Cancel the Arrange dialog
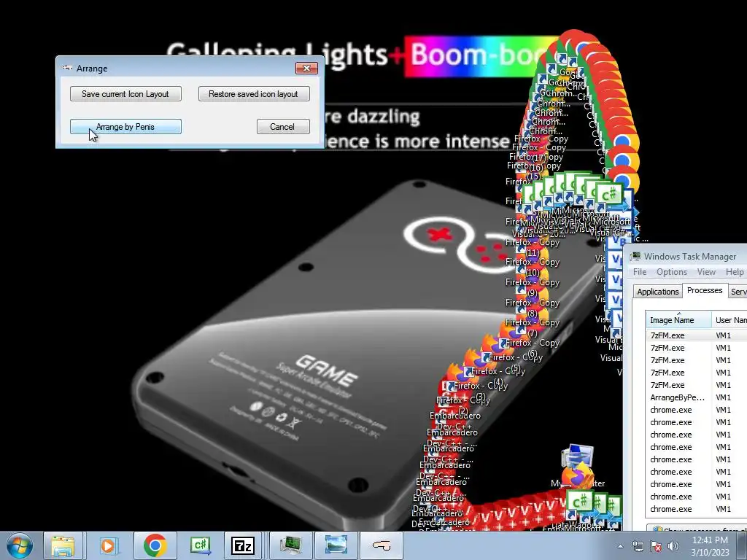 click(282, 127)
